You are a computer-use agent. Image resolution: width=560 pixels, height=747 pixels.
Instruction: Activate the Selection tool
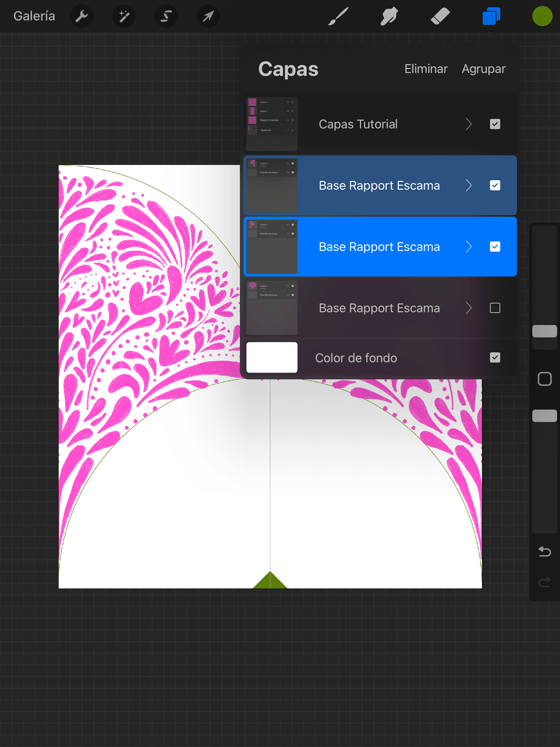point(166,16)
